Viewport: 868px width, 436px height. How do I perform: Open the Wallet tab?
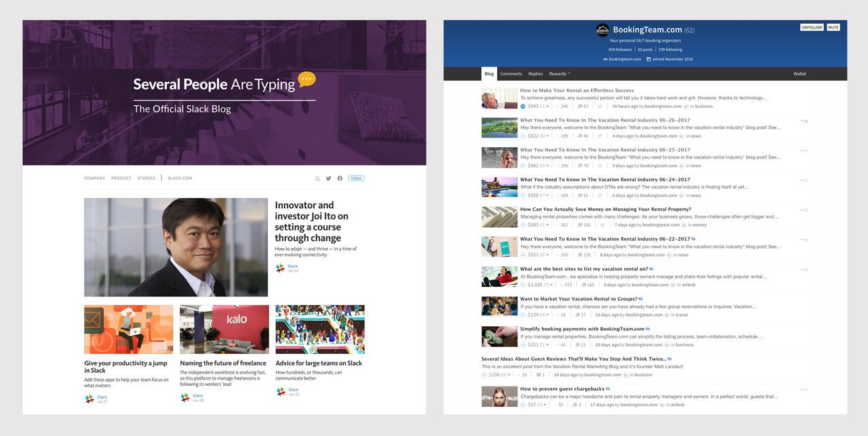click(800, 74)
